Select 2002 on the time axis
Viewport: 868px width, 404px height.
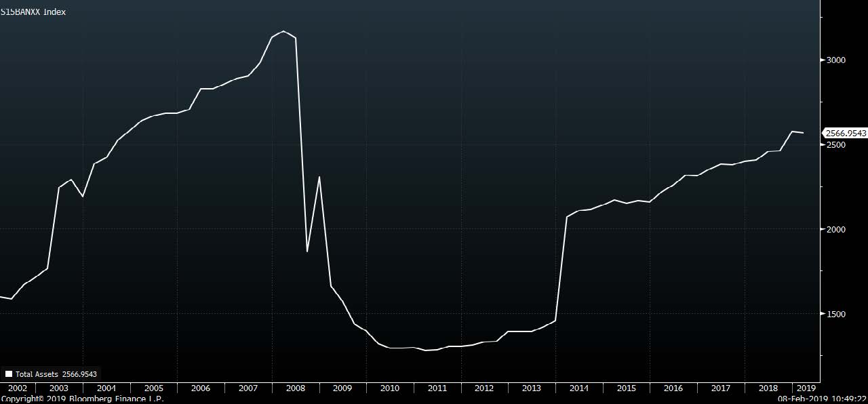point(17,388)
